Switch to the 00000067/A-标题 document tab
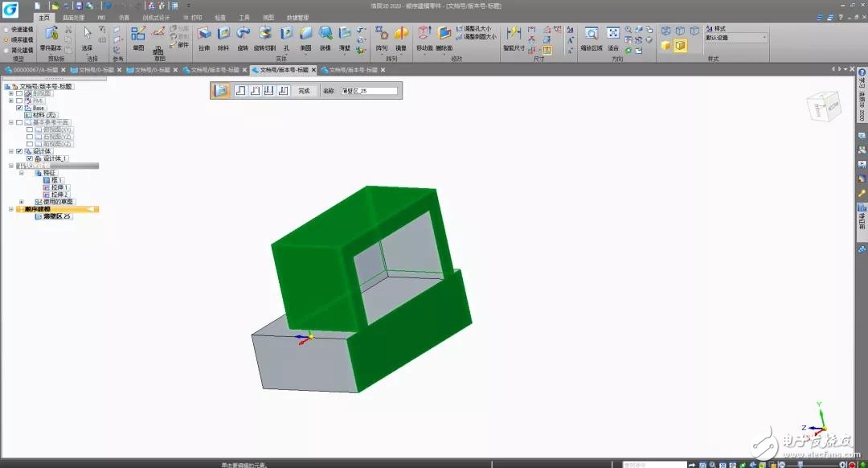 tap(35, 70)
